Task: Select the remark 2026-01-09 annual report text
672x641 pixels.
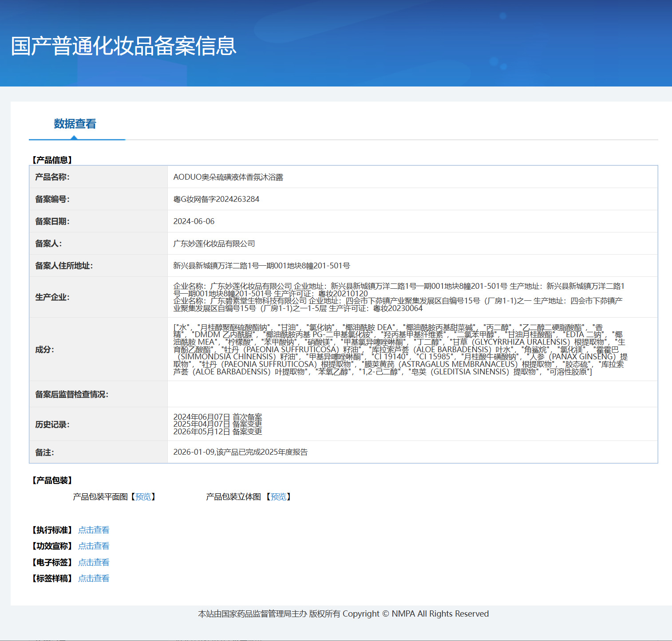Action: [241, 452]
